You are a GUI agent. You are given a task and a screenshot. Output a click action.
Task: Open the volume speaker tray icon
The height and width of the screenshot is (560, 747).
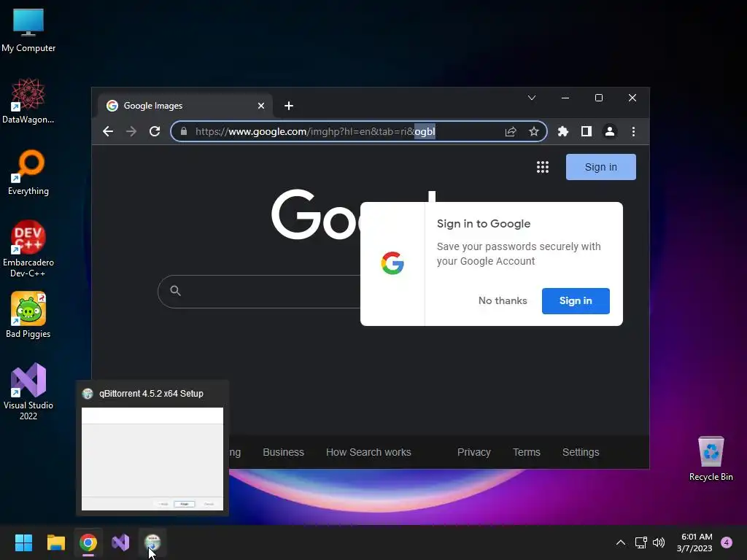pos(659,542)
